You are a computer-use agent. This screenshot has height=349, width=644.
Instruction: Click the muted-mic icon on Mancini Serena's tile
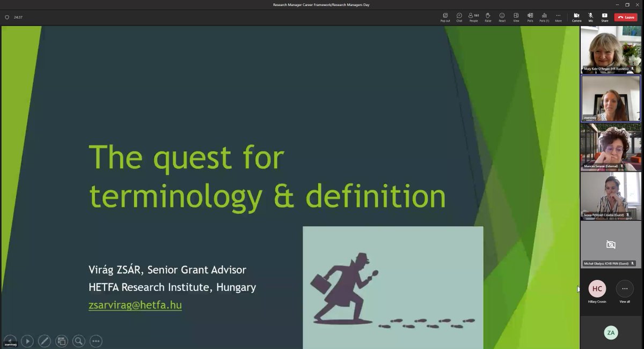622,166
